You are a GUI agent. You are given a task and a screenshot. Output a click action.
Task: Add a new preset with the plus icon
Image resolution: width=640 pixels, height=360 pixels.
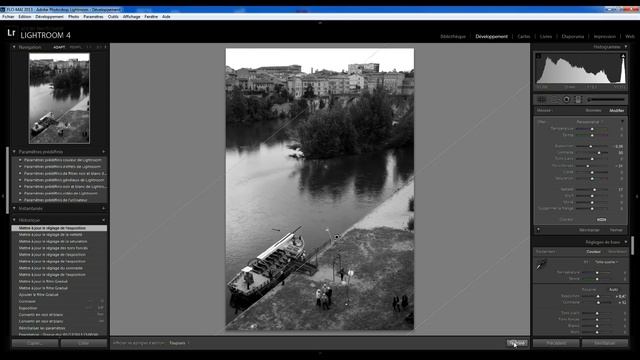(103, 151)
